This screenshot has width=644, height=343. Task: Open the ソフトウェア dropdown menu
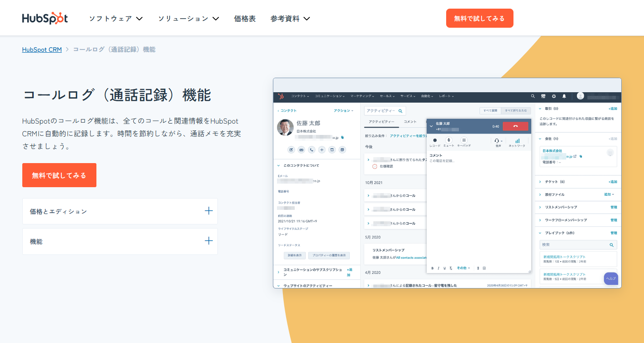tap(116, 19)
